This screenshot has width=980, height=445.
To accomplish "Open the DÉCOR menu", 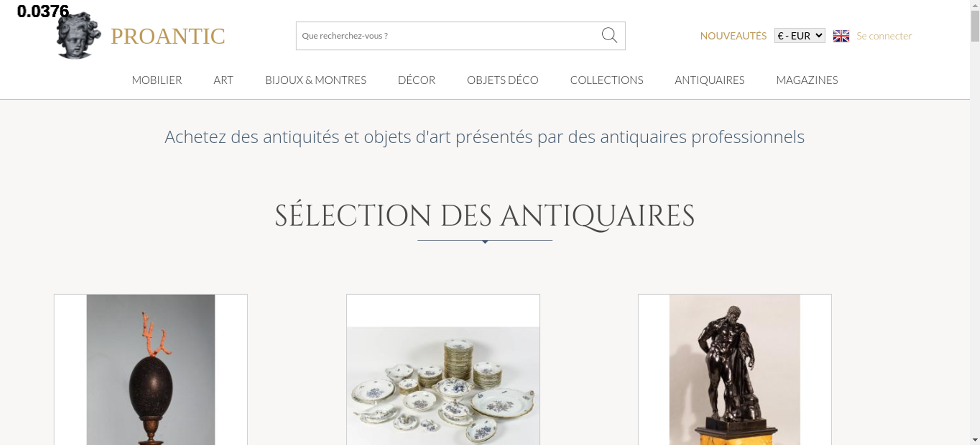I will (416, 80).
